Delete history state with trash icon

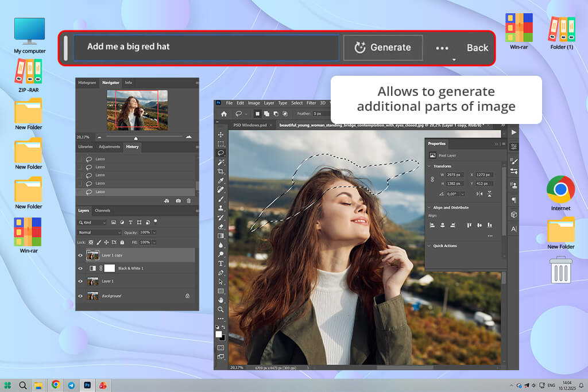(x=188, y=201)
